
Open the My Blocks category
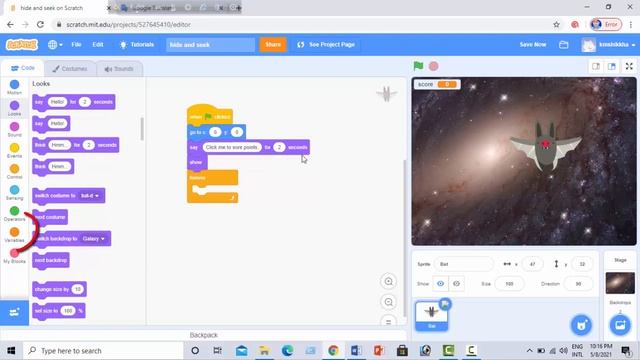tap(14, 256)
